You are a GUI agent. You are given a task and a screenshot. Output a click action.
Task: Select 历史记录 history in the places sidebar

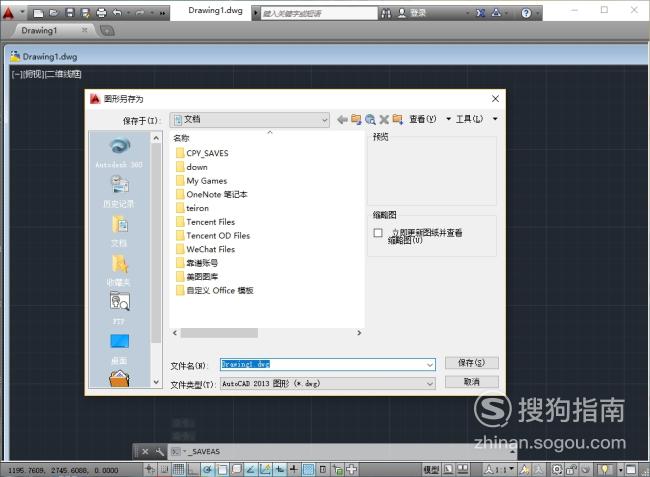coord(119,191)
